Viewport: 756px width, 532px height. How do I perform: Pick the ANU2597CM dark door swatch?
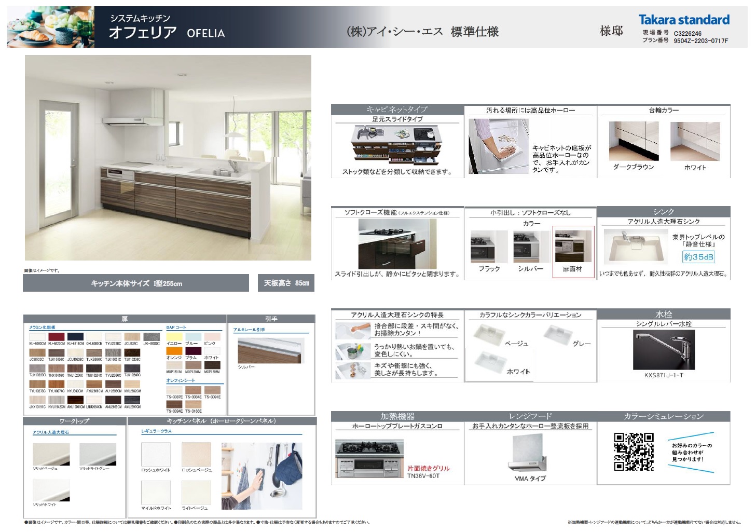(x=132, y=400)
